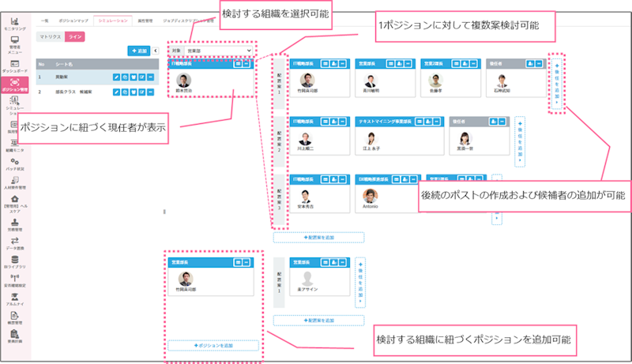The height and width of the screenshot is (364, 632).
Task: Click person-add icon on 竹岡 IT戦略部長 card
Action: [x=333, y=64]
